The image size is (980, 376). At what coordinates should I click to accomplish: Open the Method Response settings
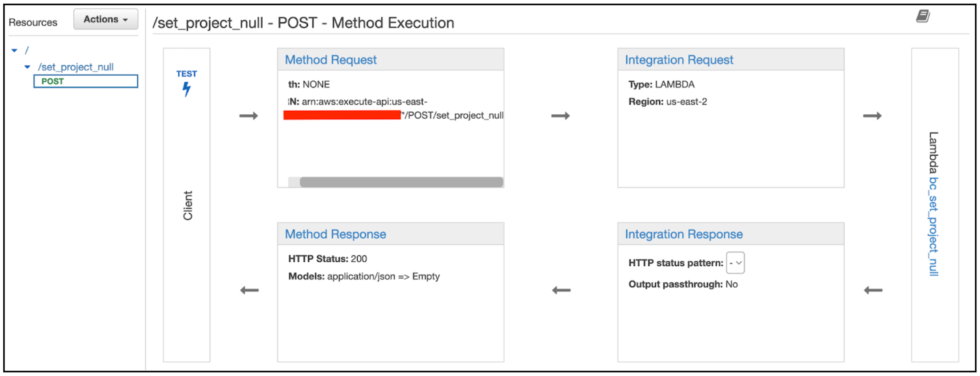pyautogui.click(x=335, y=234)
